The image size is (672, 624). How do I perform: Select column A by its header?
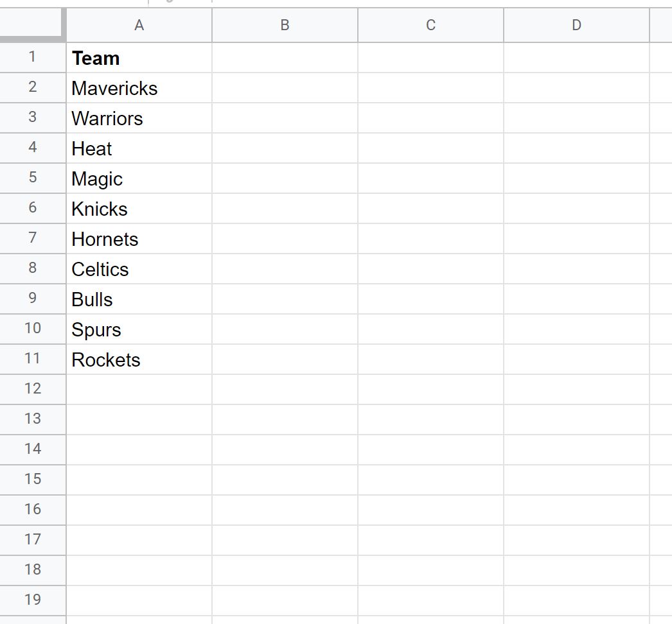139,25
